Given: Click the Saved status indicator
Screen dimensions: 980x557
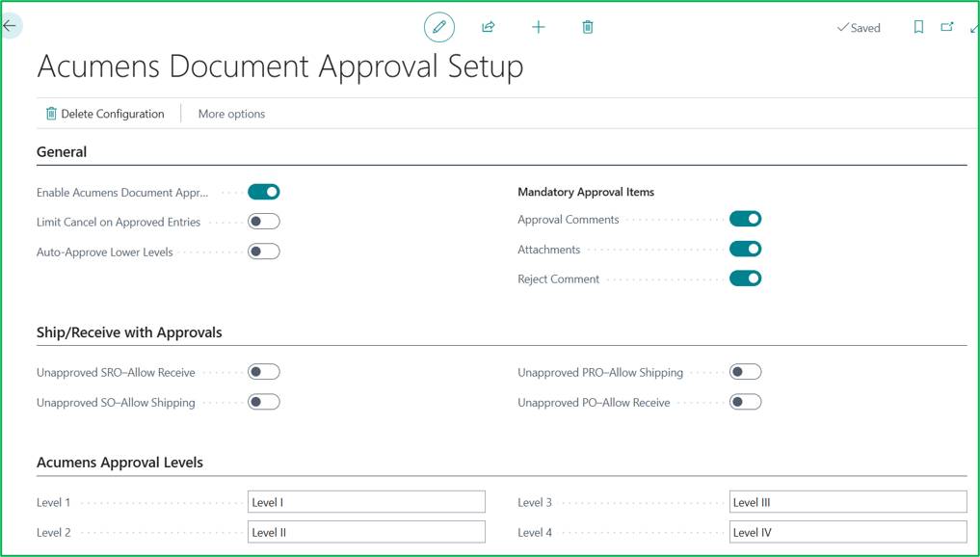Looking at the screenshot, I should coord(859,28).
